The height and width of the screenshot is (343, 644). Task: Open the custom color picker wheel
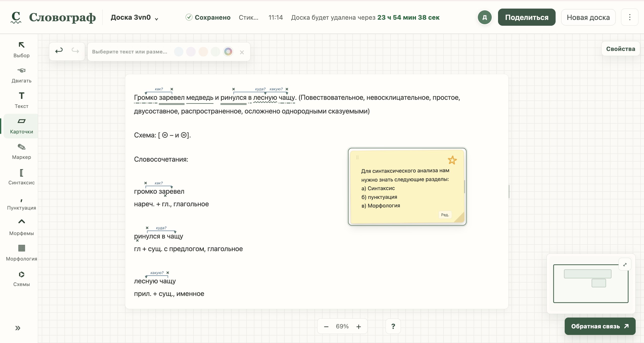pyautogui.click(x=228, y=51)
